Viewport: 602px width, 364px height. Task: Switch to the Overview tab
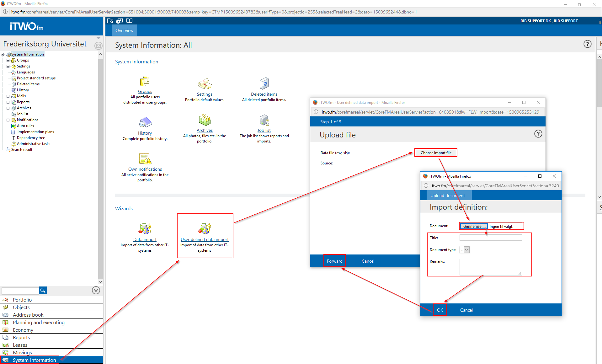tap(124, 30)
